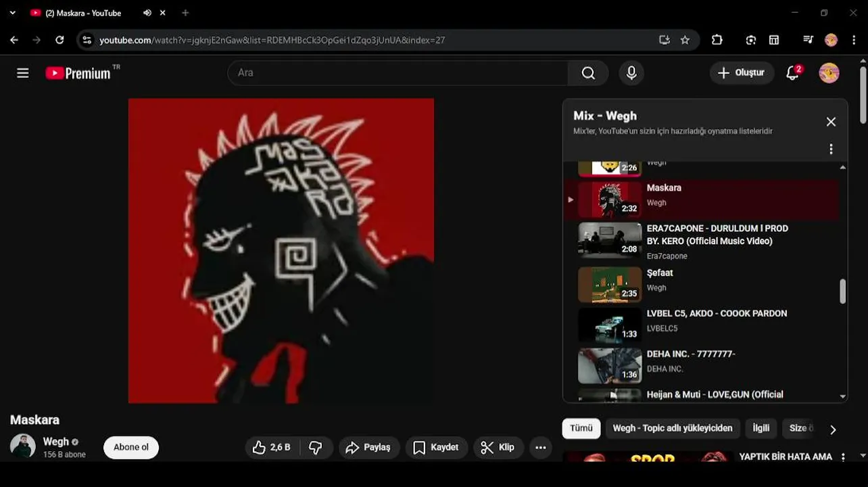Click the Maskara video player

point(281,251)
